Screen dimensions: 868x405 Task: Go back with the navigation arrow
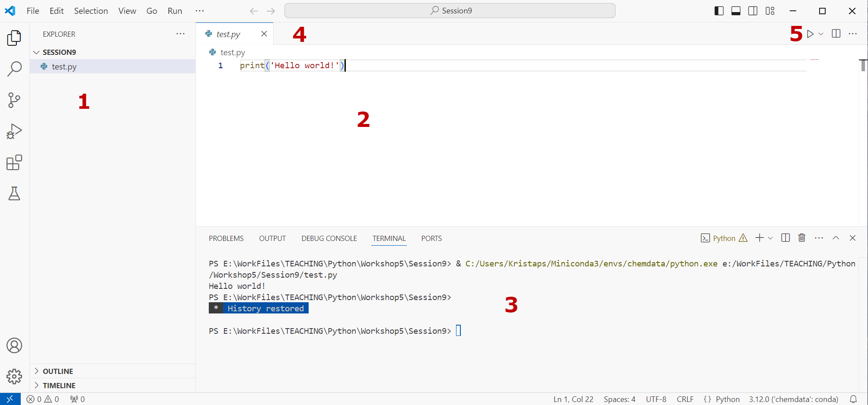[254, 11]
